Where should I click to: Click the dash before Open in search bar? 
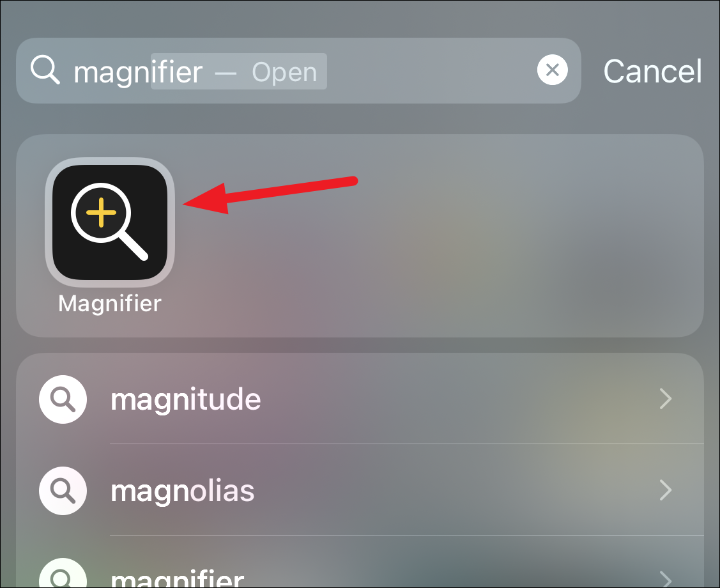[226, 73]
